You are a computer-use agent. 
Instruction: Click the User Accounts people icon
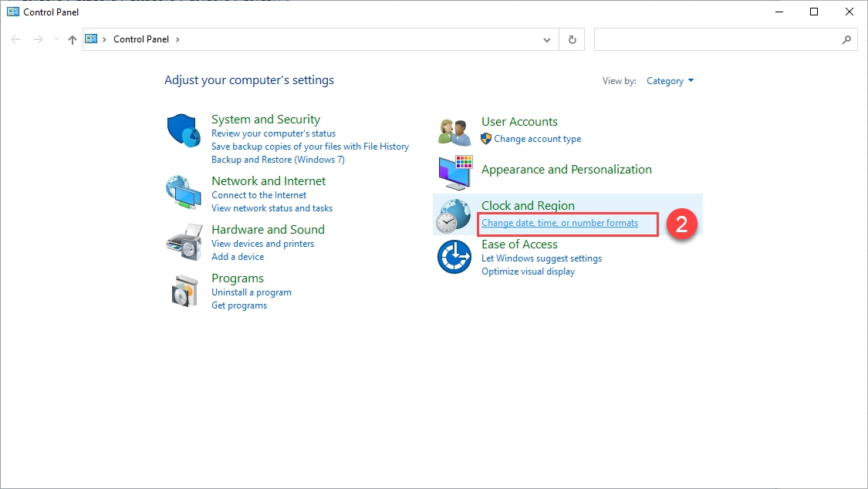coord(454,132)
